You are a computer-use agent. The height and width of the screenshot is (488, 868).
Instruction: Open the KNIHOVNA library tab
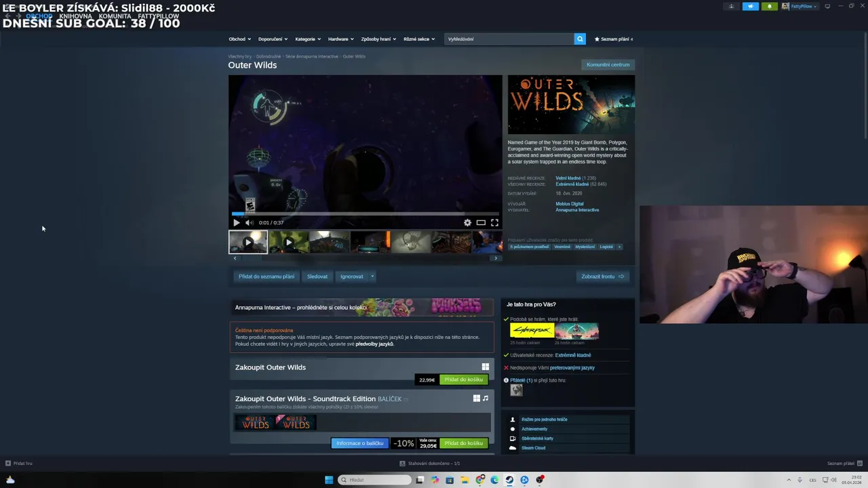click(x=75, y=16)
